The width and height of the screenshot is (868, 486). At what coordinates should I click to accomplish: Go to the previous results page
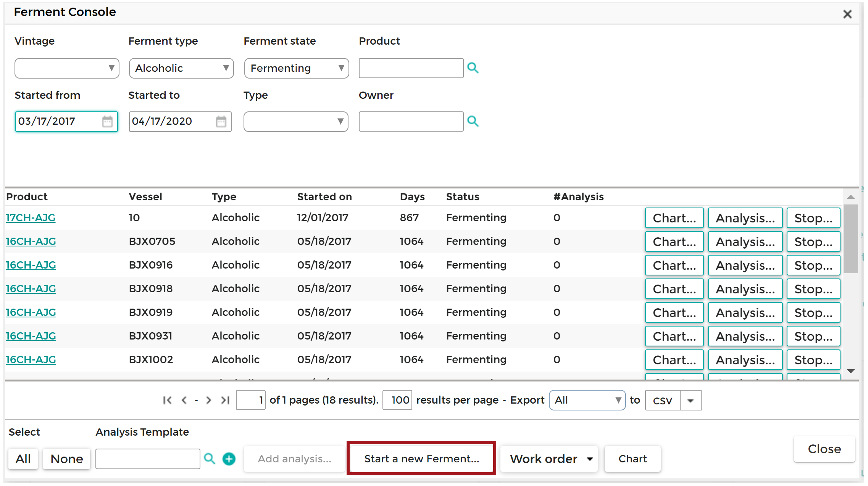(x=184, y=400)
